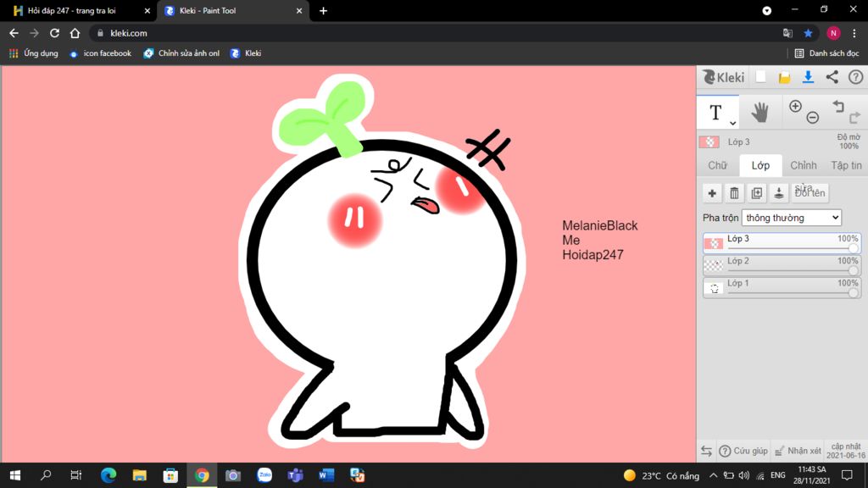Image resolution: width=868 pixels, height=488 pixels.
Task: Open Cứu giúp help link
Action: coord(743,451)
